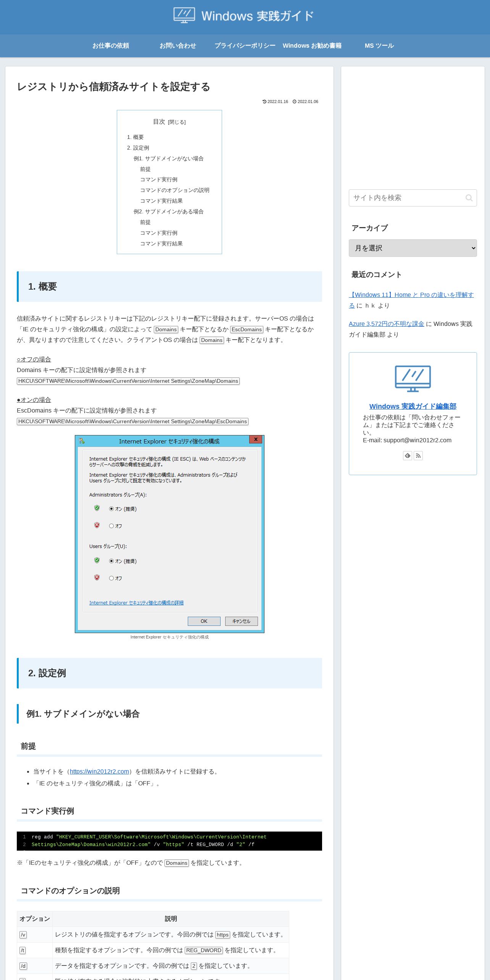Open MS ツール menu item

379,46
